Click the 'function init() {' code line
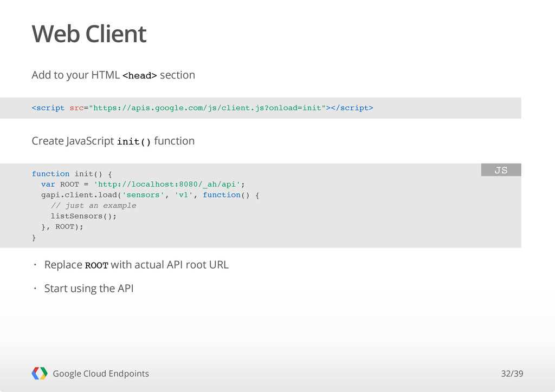555x392 pixels. click(x=72, y=174)
